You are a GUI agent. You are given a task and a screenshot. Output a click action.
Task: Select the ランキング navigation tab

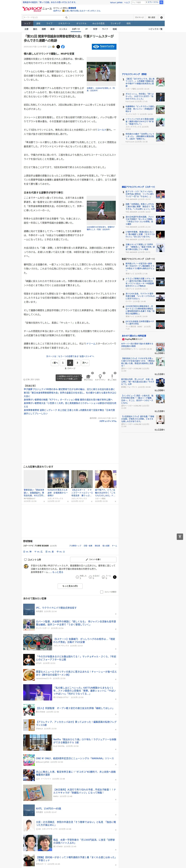point(115,24)
